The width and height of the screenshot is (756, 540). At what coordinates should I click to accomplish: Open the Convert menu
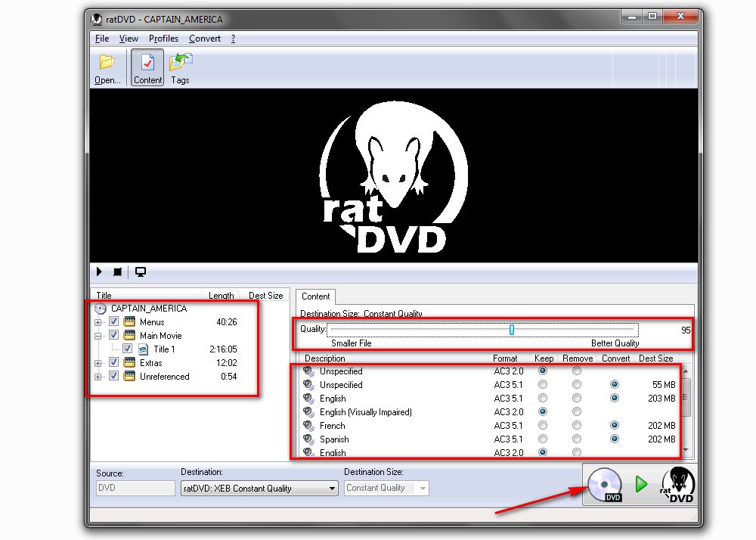click(x=205, y=39)
